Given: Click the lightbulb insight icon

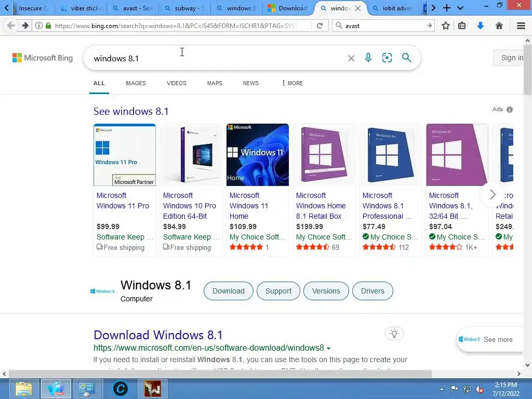Looking at the screenshot, I should 394,334.
